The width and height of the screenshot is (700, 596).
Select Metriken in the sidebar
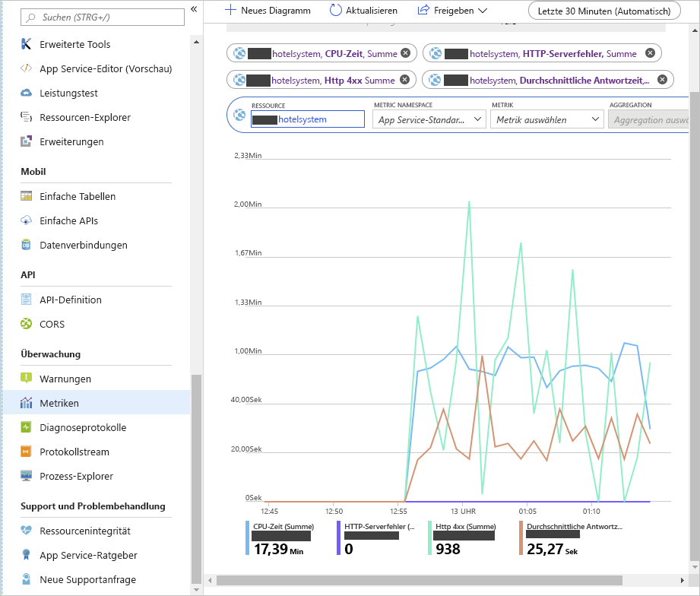pyautogui.click(x=96, y=403)
